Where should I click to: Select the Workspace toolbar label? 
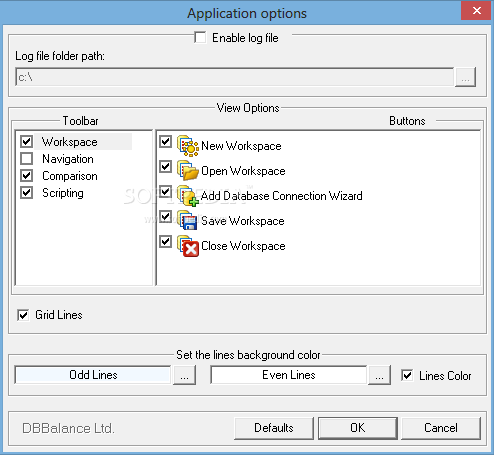[70, 142]
